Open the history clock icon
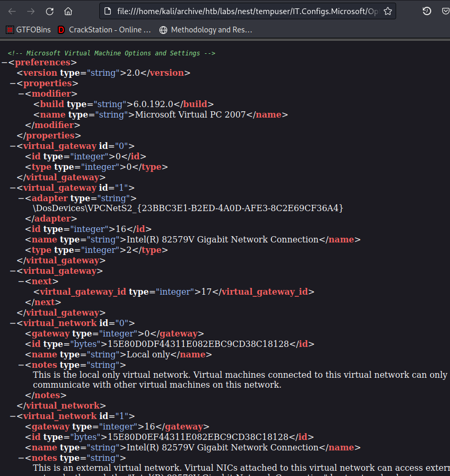Image resolution: width=450 pixels, height=476 pixels. pyautogui.click(x=426, y=11)
